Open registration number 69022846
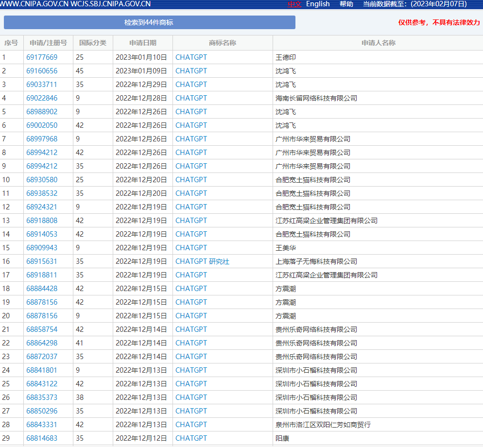The height and width of the screenshot is (448, 483). 42,98
